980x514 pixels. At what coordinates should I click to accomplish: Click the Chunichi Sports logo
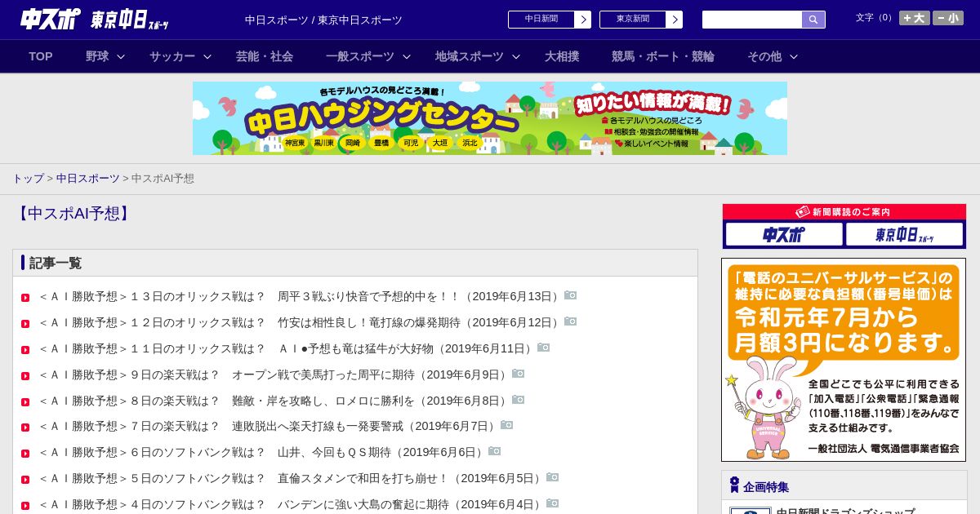pyautogui.click(x=50, y=19)
